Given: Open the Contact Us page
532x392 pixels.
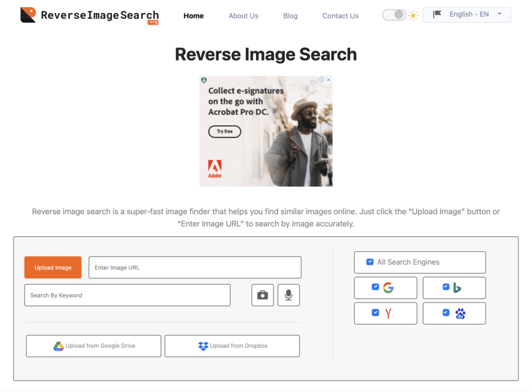Looking at the screenshot, I should [340, 16].
